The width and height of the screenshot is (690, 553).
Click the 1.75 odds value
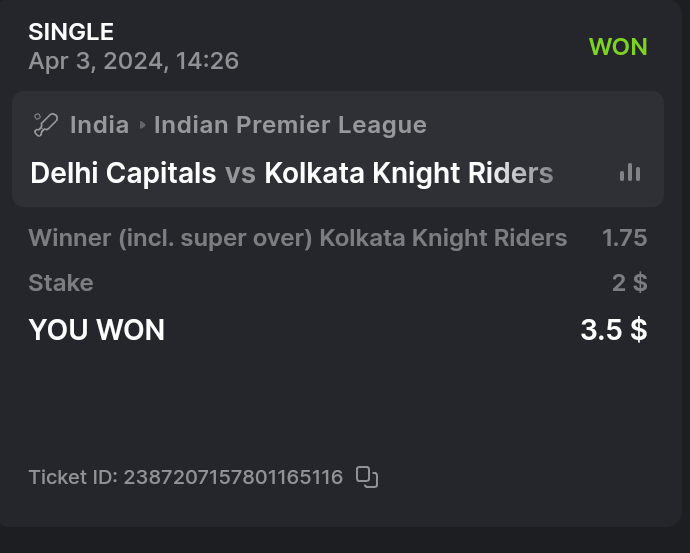click(624, 238)
